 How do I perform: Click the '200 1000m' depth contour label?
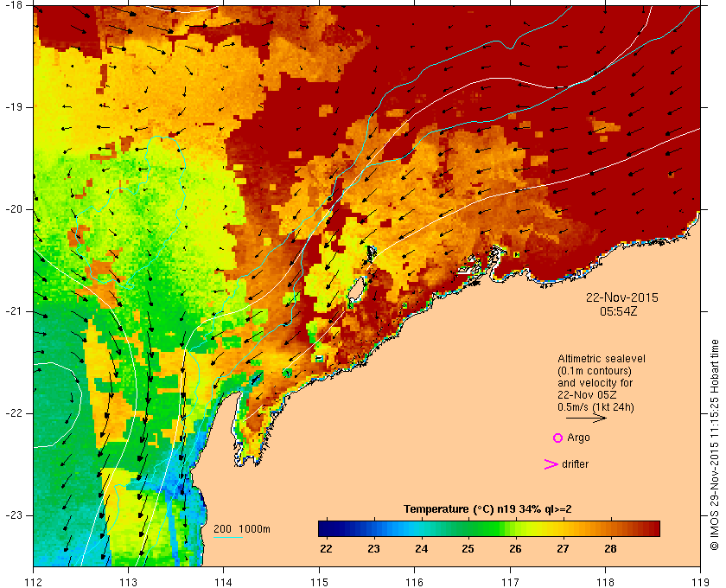[242, 529]
